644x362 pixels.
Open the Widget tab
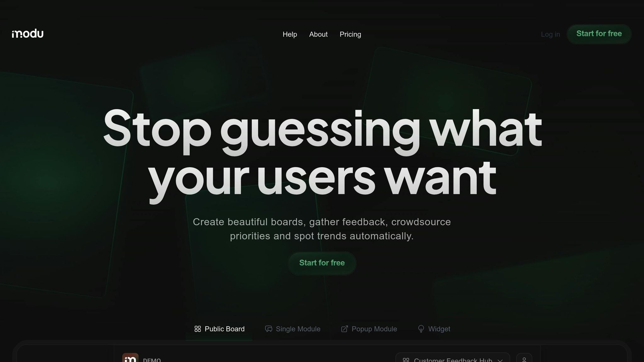pyautogui.click(x=434, y=329)
